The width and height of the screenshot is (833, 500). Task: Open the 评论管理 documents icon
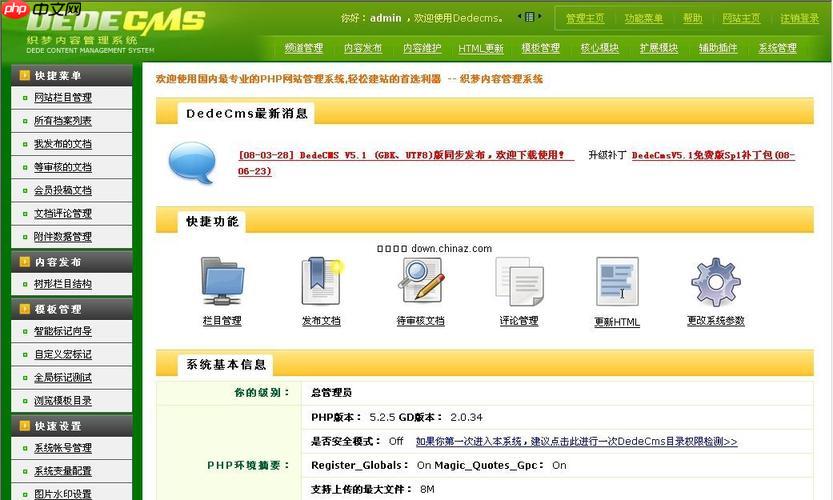pos(519,281)
